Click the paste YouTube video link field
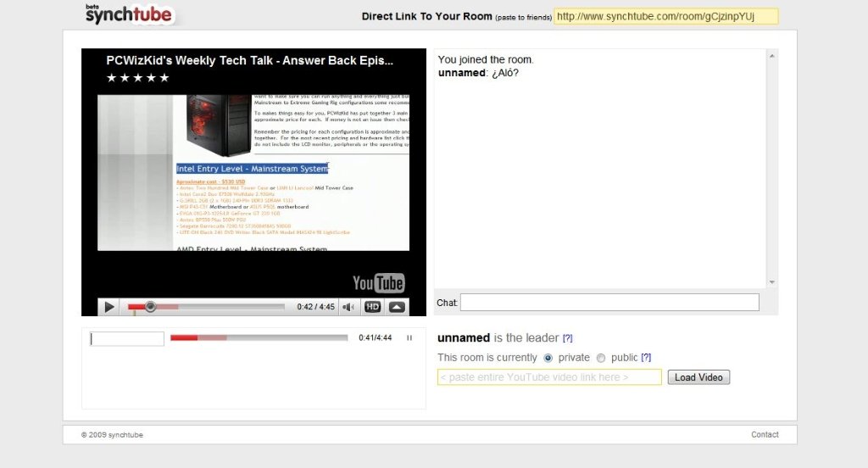868x468 pixels. pyautogui.click(x=549, y=377)
